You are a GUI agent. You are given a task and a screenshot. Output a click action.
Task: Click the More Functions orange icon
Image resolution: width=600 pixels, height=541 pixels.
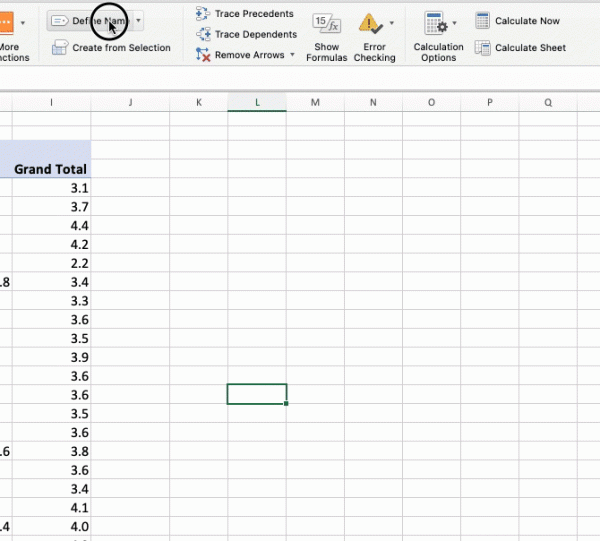point(6,23)
